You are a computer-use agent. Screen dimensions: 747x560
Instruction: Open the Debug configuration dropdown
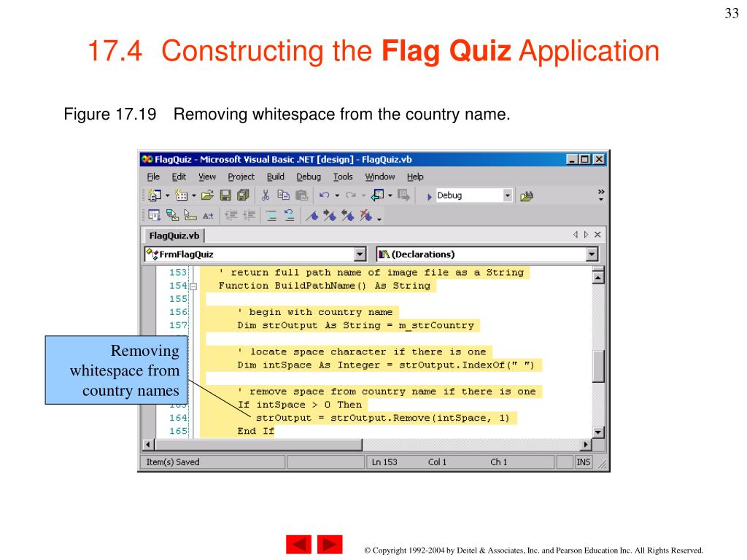508,195
